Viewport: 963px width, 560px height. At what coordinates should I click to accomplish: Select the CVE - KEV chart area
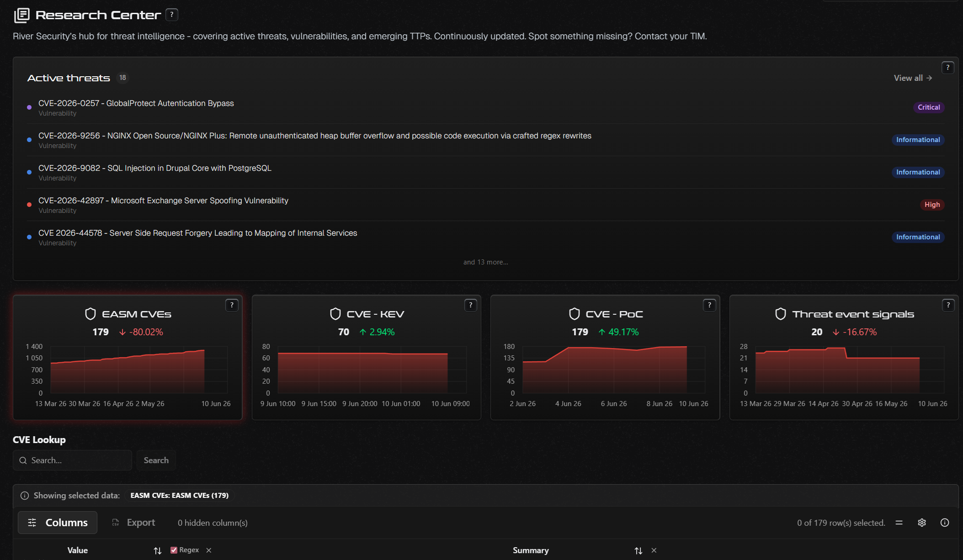point(372,370)
